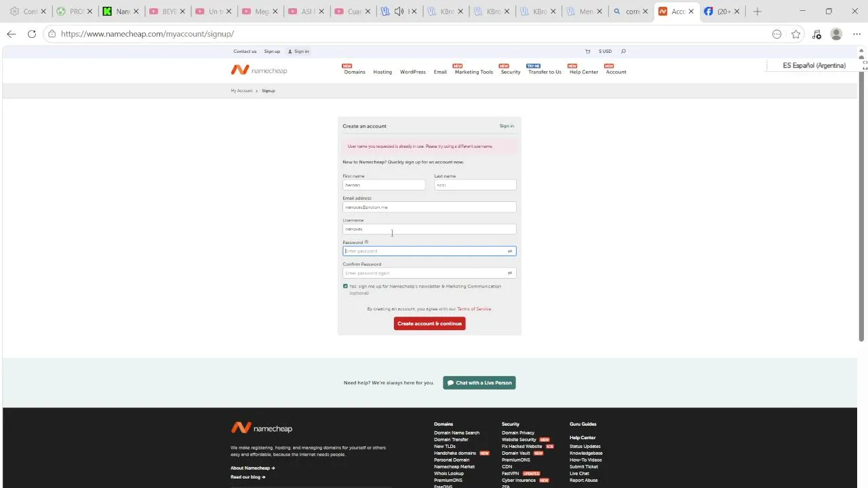Click the password info hint icon
The width and height of the screenshot is (868, 488).
366,242
